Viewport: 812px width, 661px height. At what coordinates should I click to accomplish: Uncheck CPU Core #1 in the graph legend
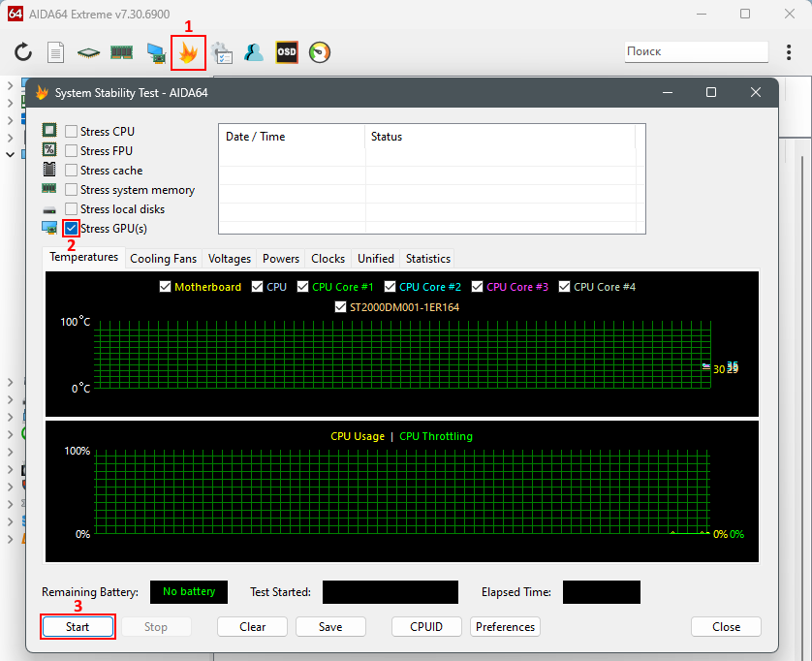pos(302,287)
